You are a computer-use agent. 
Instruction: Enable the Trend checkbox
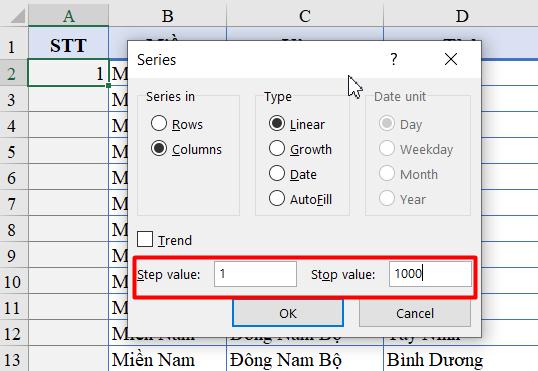(x=145, y=239)
